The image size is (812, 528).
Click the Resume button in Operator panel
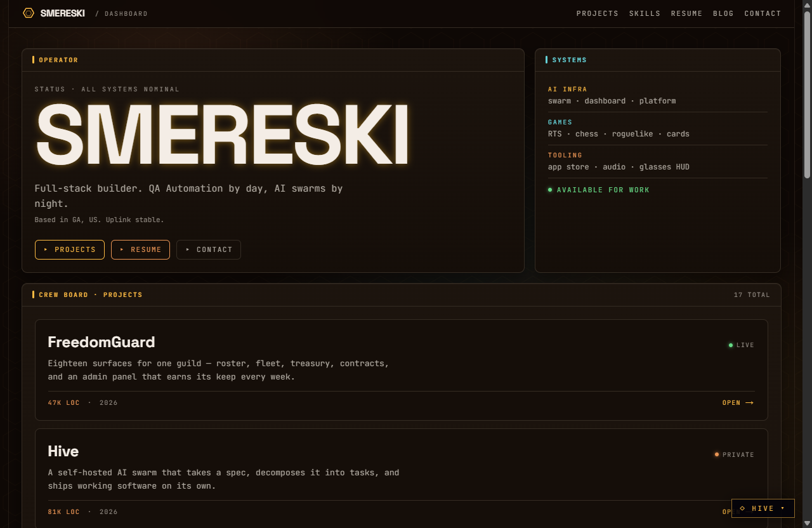[x=140, y=249]
